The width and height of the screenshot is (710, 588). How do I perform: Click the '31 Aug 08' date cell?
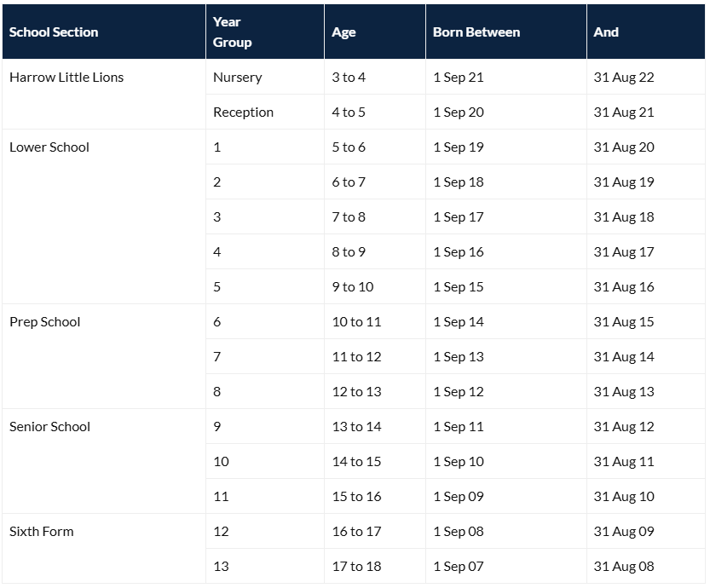(624, 567)
